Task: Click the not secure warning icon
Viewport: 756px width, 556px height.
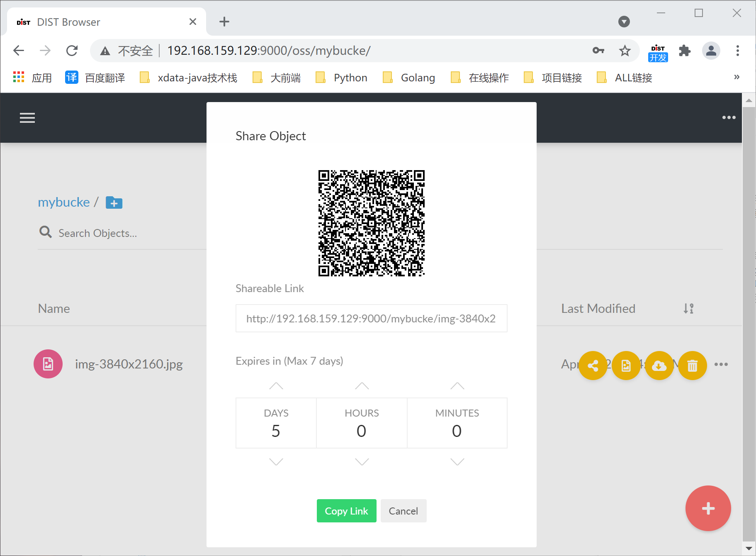Action: tap(105, 51)
